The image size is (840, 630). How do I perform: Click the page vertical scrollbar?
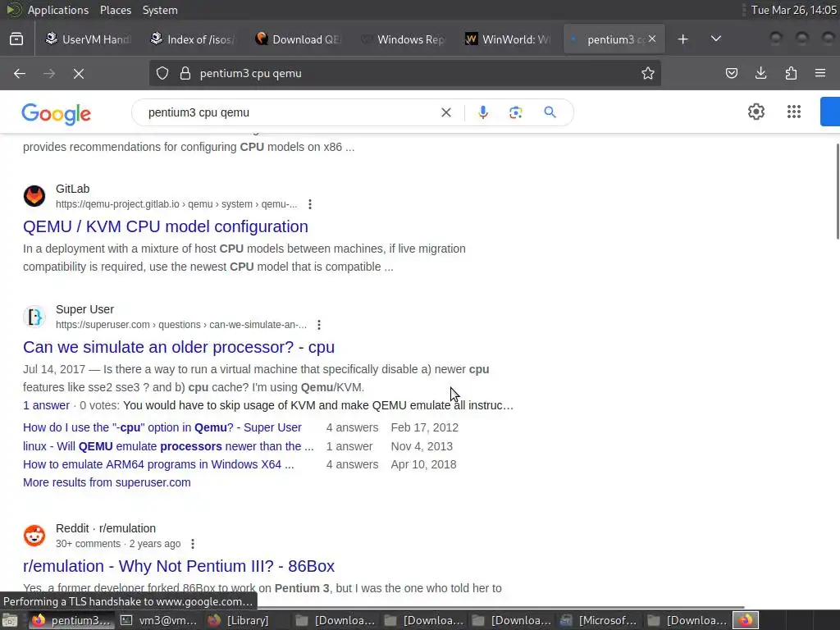coord(837,192)
